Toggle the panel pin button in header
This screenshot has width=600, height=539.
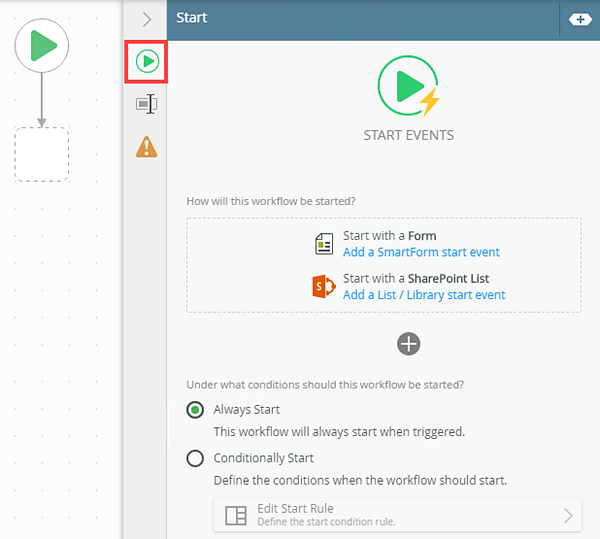[579, 19]
